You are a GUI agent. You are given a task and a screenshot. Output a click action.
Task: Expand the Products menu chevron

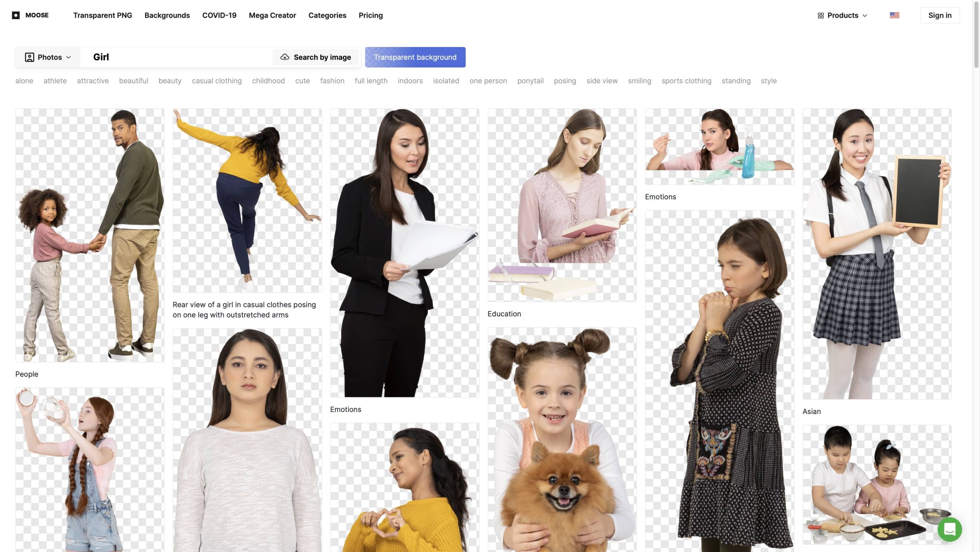click(x=865, y=16)
